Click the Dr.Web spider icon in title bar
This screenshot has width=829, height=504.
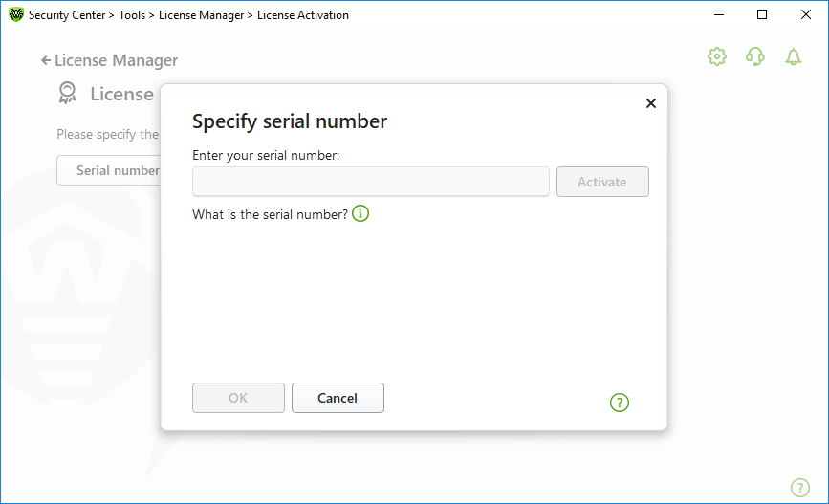point(16,14)
